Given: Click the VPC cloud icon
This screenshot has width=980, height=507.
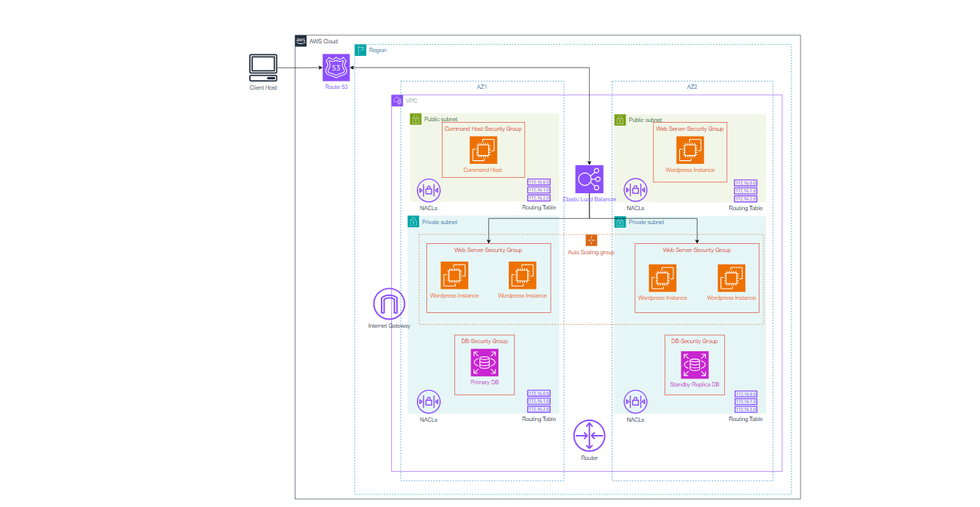Looking at the screenshot, I should 397,101.
